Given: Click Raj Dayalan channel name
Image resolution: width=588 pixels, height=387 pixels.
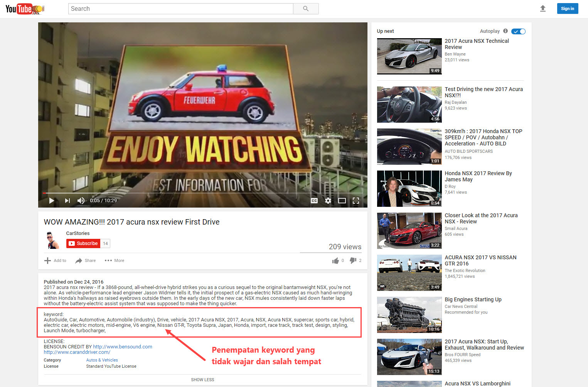Looking at the screenshot, I should click(x=456, y=102).
